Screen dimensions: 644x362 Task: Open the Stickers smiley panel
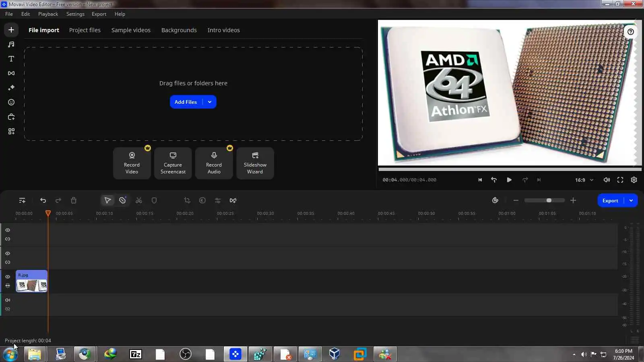click(11, 102)
